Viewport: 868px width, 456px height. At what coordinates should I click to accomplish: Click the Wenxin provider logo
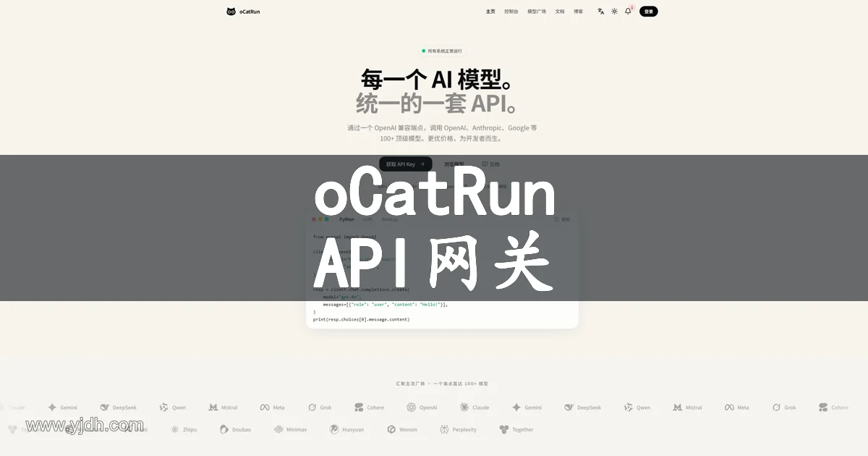401,429
